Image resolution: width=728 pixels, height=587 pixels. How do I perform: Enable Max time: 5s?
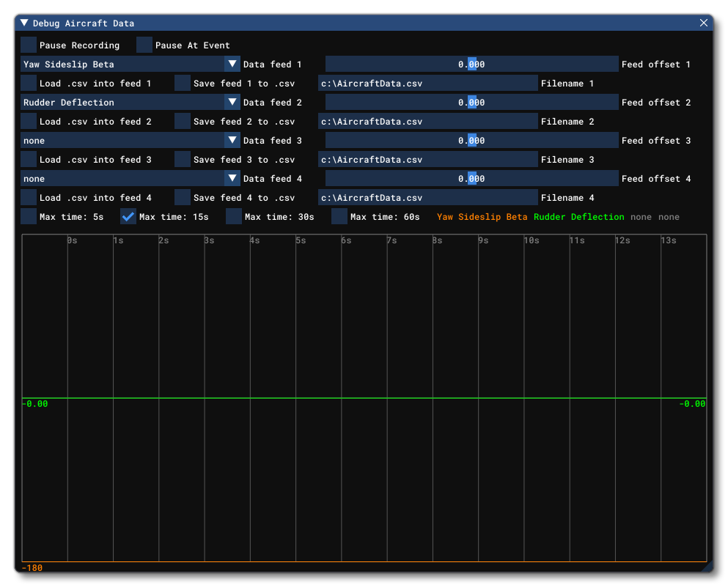click(29, 216)
